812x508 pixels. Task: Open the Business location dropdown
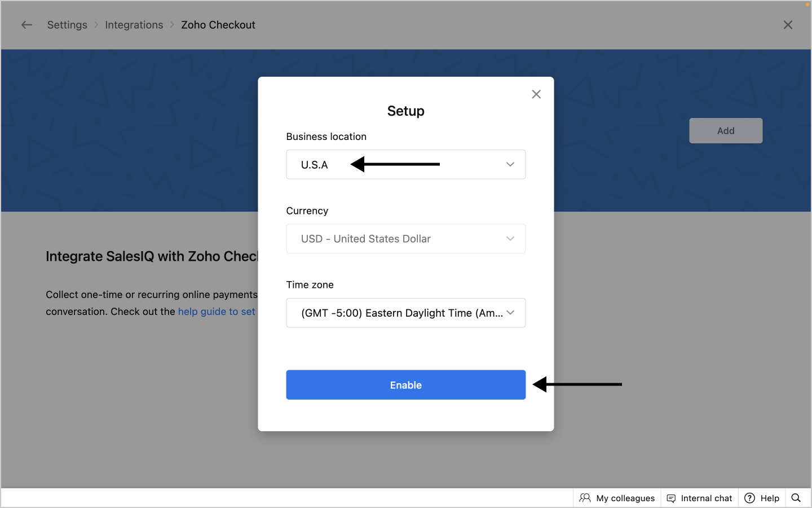(406, 164)
